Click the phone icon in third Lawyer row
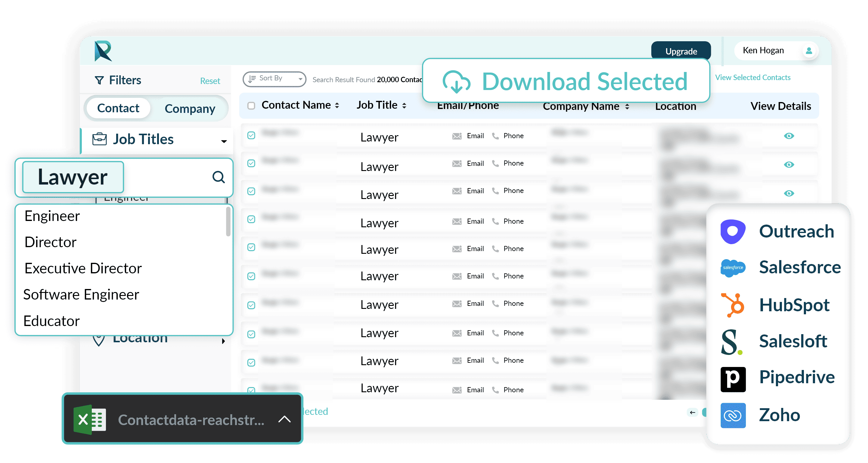 click(x=495, y=191)
